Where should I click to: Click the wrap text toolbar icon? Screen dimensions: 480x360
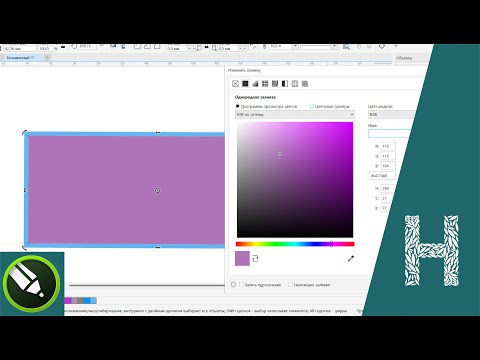click(346, 47)
